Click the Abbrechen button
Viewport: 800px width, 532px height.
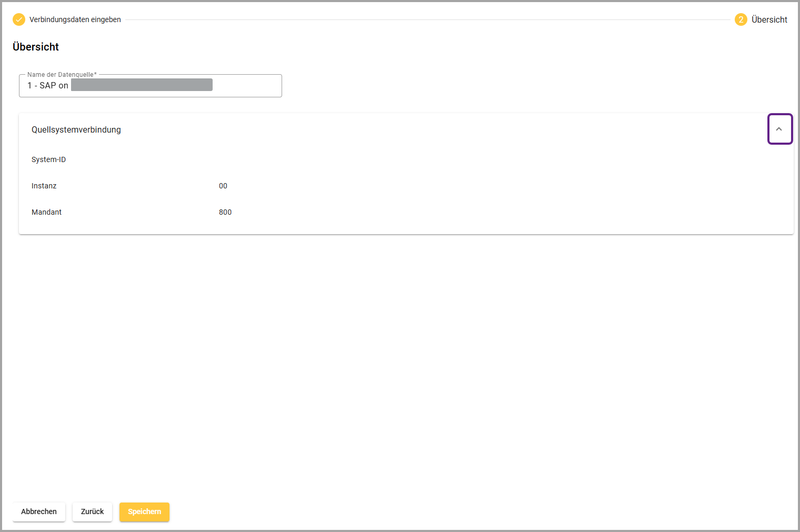pos(39,511)
